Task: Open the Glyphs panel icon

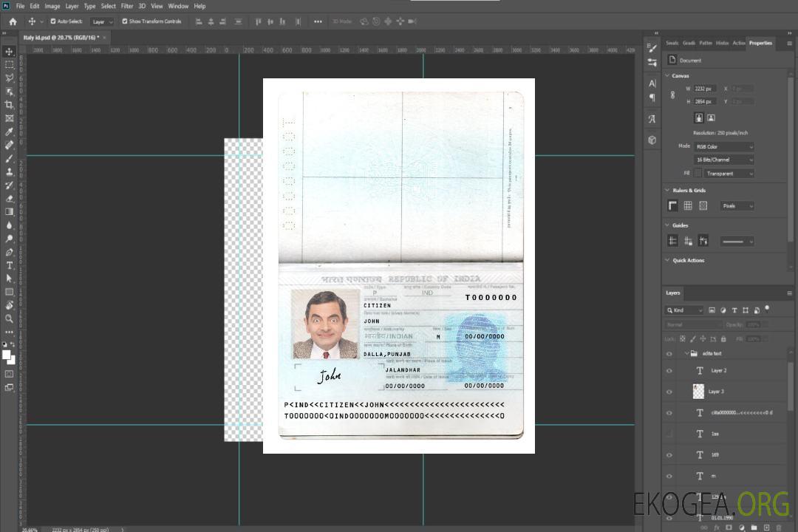Action: click(652, 119)
